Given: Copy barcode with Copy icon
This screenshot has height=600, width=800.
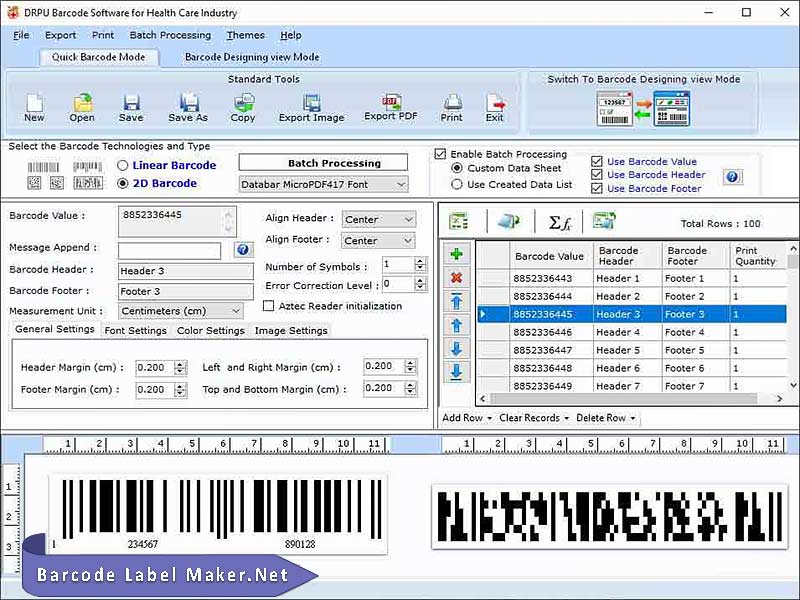Looking at the screenshot, I should (x=243, y=108).
